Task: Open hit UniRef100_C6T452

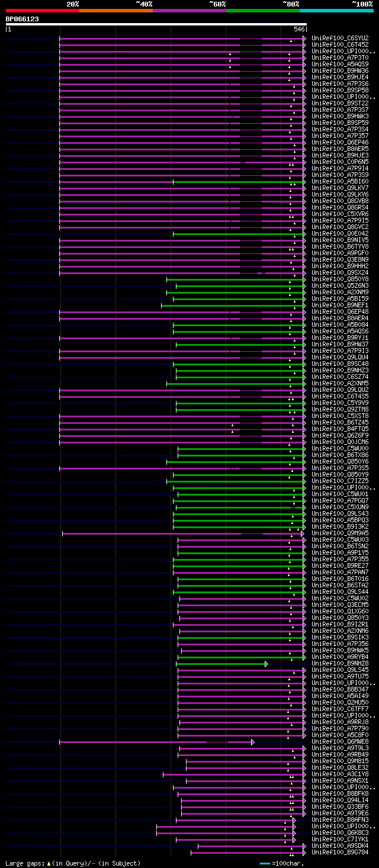Action: point(340,45)
